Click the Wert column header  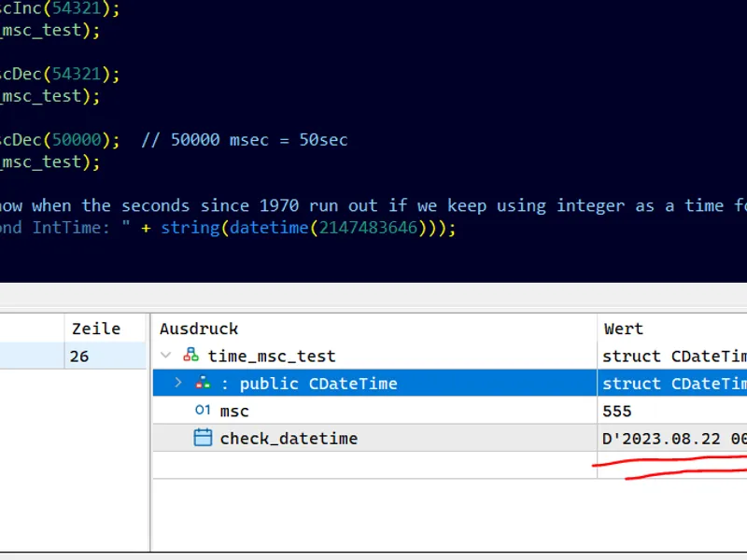point(624,329)
